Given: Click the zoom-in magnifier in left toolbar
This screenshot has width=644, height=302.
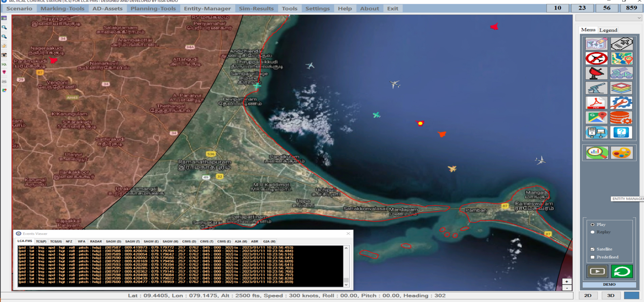Looking at the screenshot, I should tap(4, 27).
